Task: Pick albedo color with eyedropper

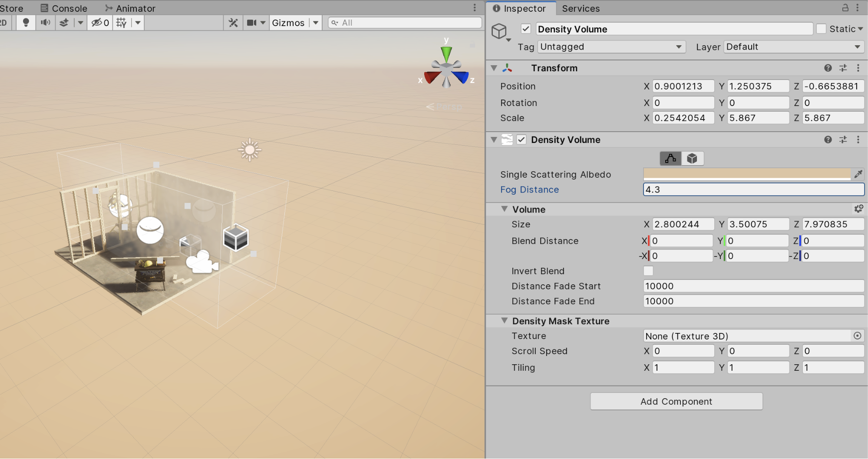Action: tap(858, 174)
